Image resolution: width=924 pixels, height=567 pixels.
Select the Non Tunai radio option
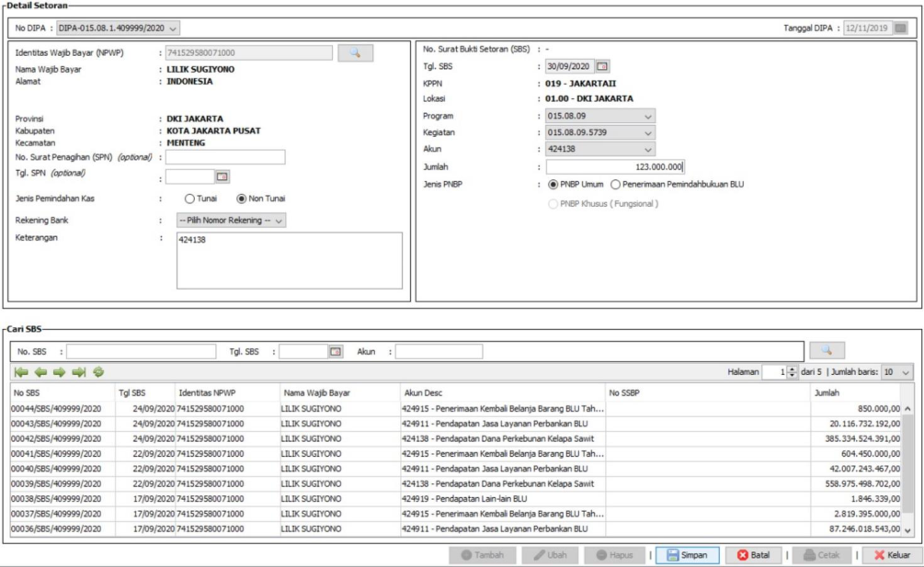click(x=243, y=198)
